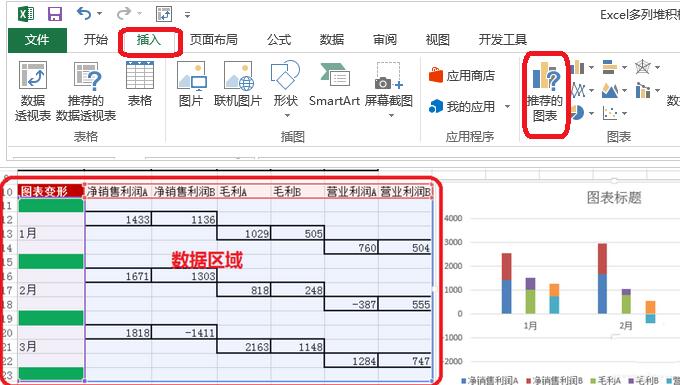
Task: Expand the 我的应用 dropdown arrow
Action: pyautogui.click(x=507, y=107)
